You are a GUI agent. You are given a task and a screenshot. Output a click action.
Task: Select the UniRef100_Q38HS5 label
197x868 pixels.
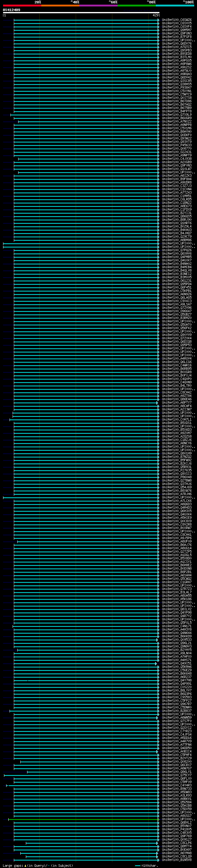tap(177, 84)
